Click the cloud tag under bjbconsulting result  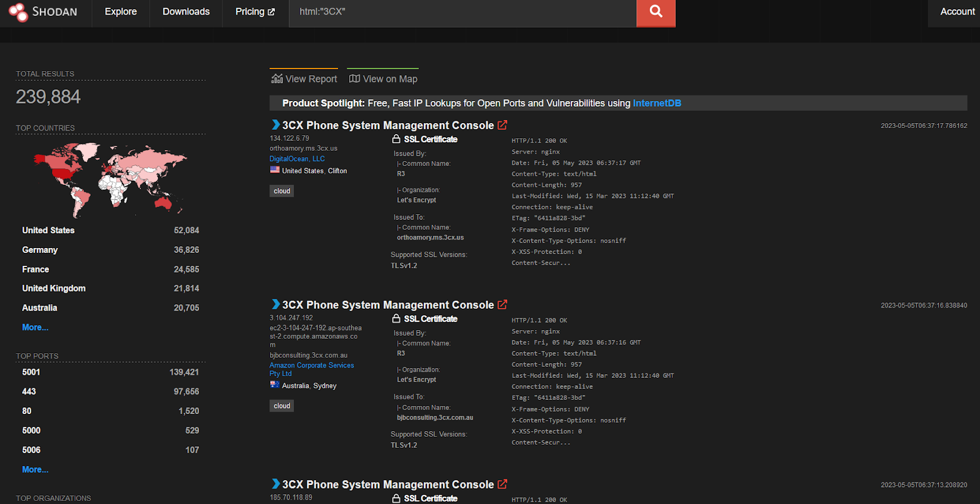click(282, 405)
